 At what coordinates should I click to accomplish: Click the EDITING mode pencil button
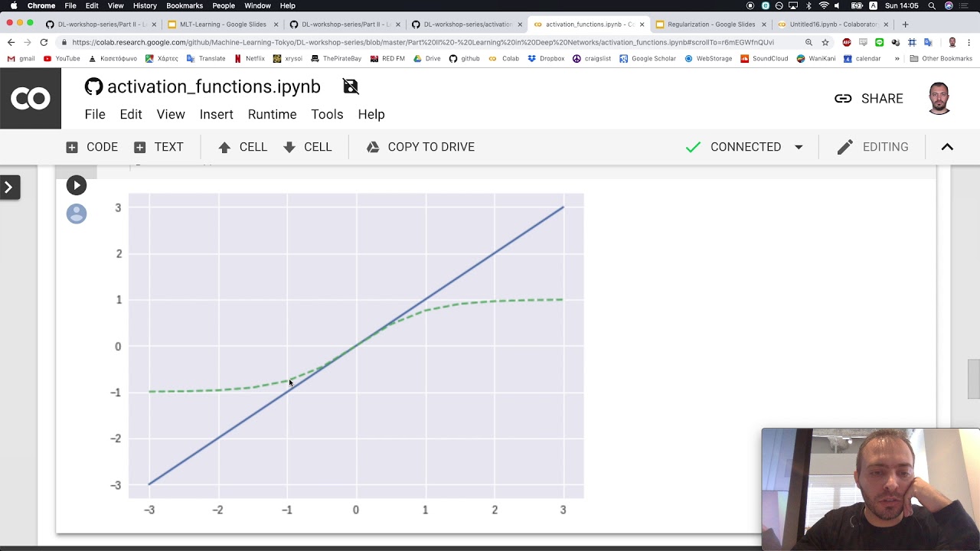(x=873, y=147)
